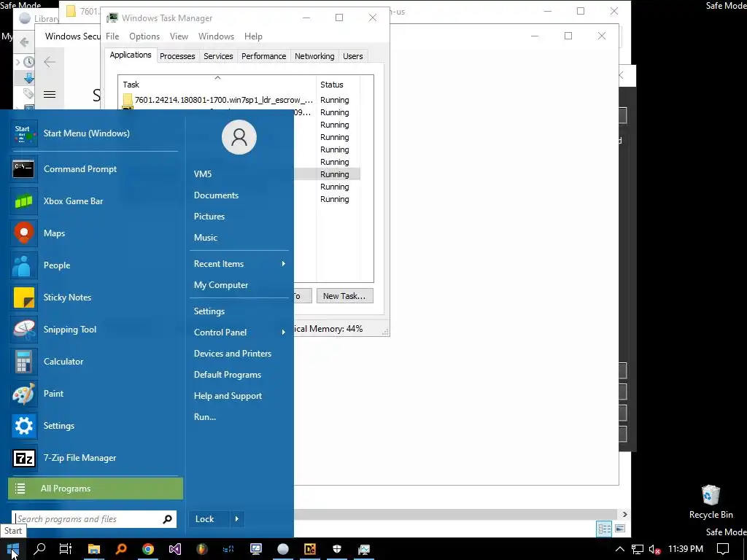Viewport: 747px width, 560px height.
Task: Switch to the Users tab
Action: tap(352, 56)
